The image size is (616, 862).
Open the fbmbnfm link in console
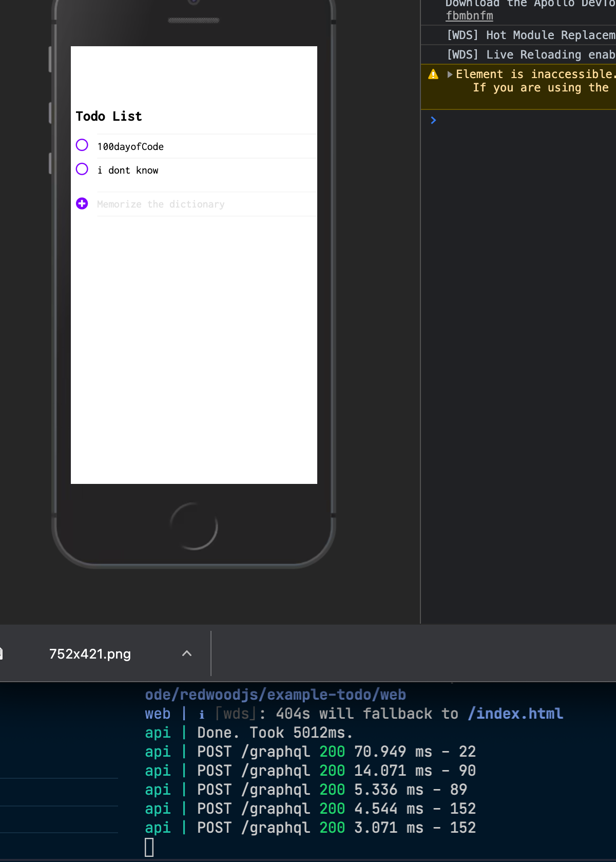tap(469, 16)
